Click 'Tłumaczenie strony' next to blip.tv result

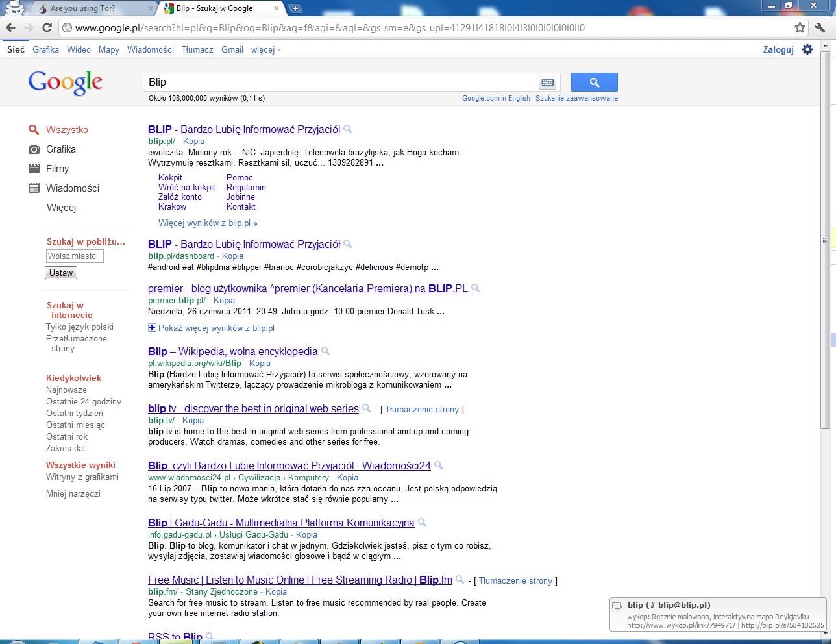(x=422, y=409)
